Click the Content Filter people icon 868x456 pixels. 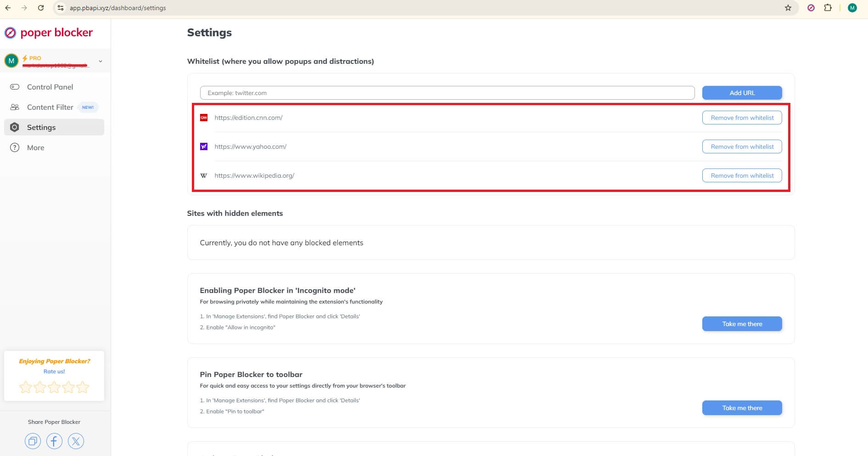click(x=15, y=107)
